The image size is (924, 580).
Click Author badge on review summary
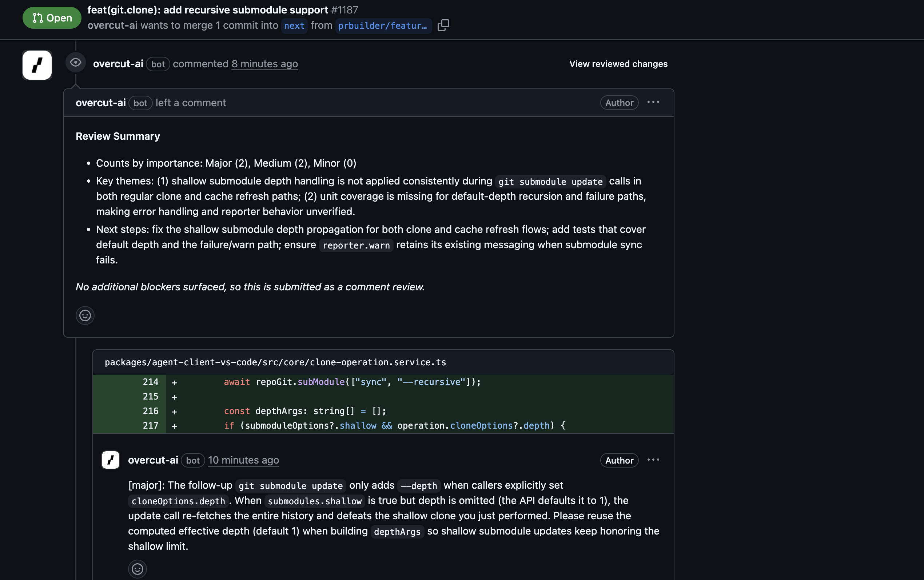[619, 103]
